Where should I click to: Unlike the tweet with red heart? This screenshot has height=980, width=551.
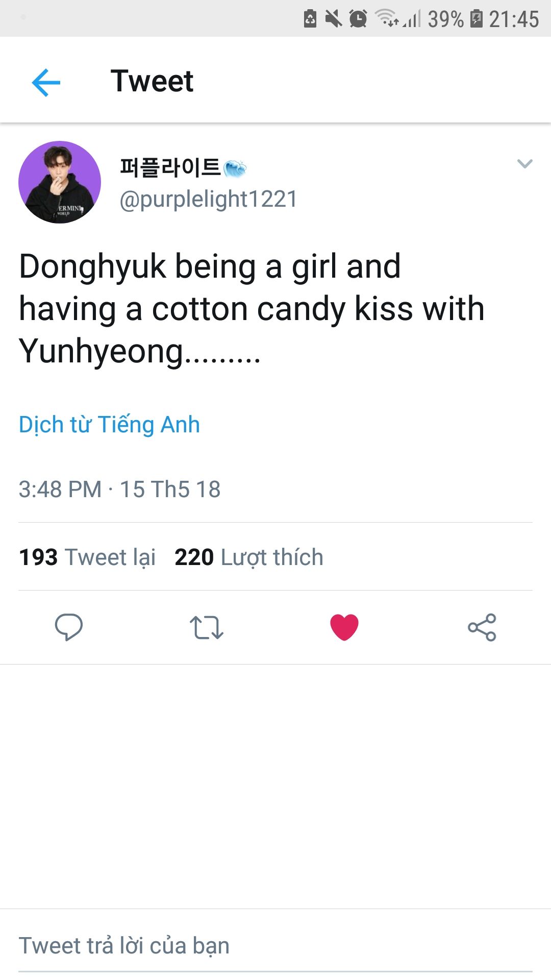click(x=344, y=627)
